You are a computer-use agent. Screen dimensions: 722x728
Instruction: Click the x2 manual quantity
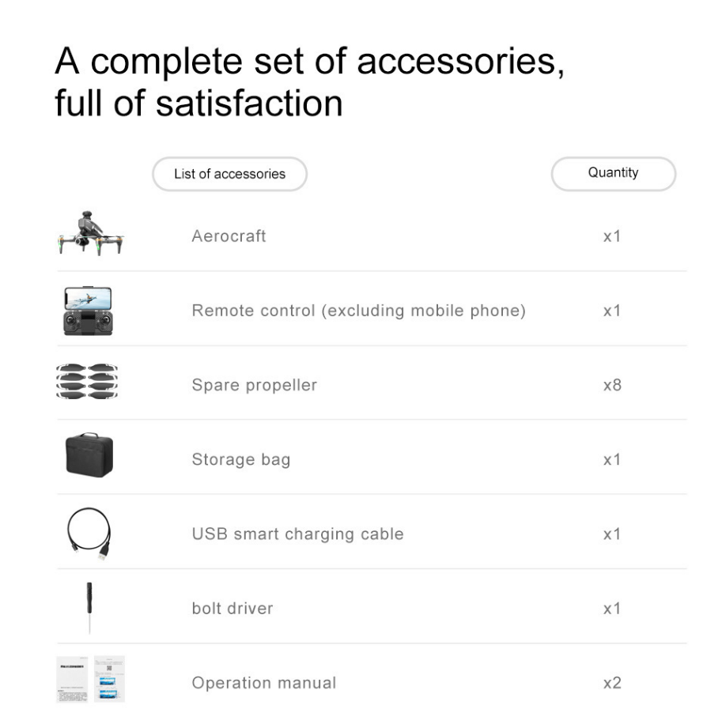point(612,683)
